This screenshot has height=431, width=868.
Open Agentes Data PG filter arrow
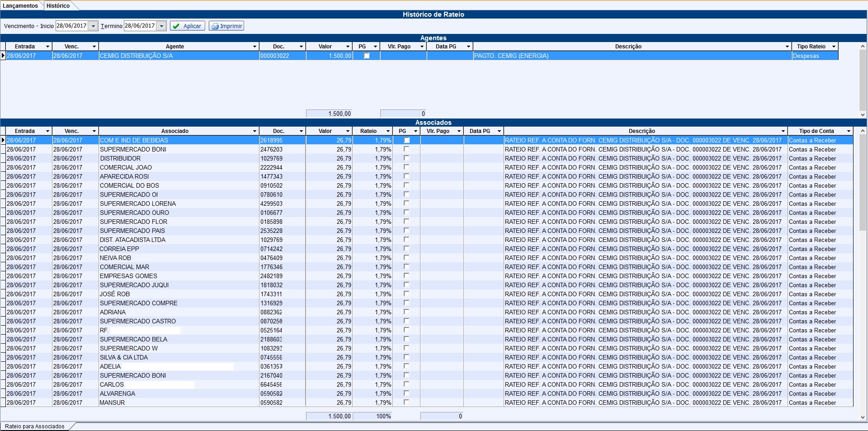click(x=468, y=47)
